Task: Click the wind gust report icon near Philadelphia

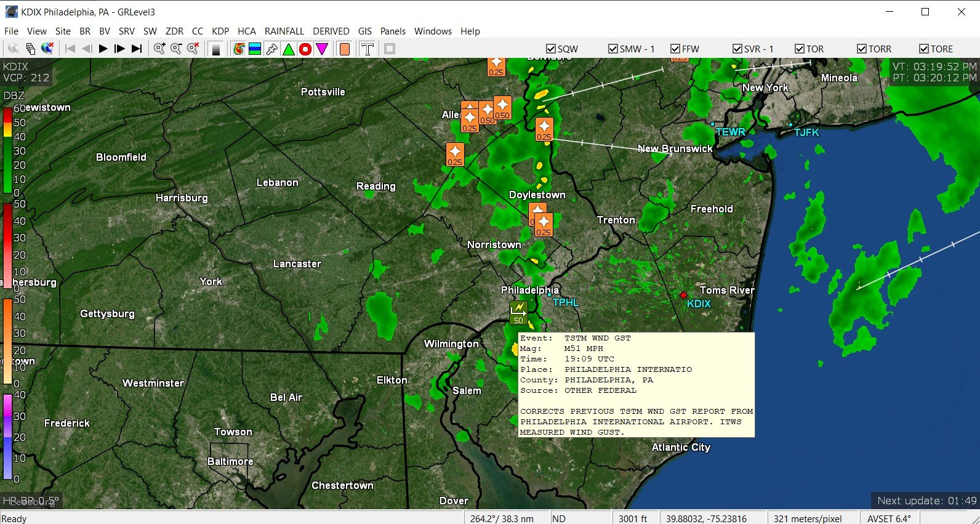Action: click(518, 312)
